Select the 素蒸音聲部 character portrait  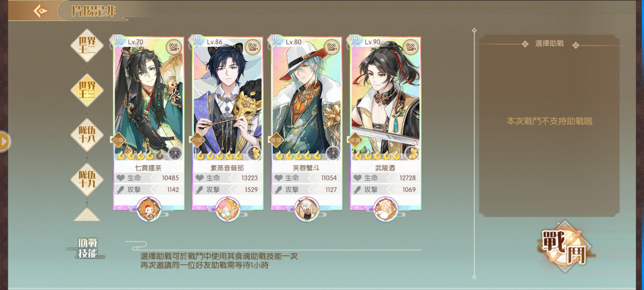click(228, 99)
